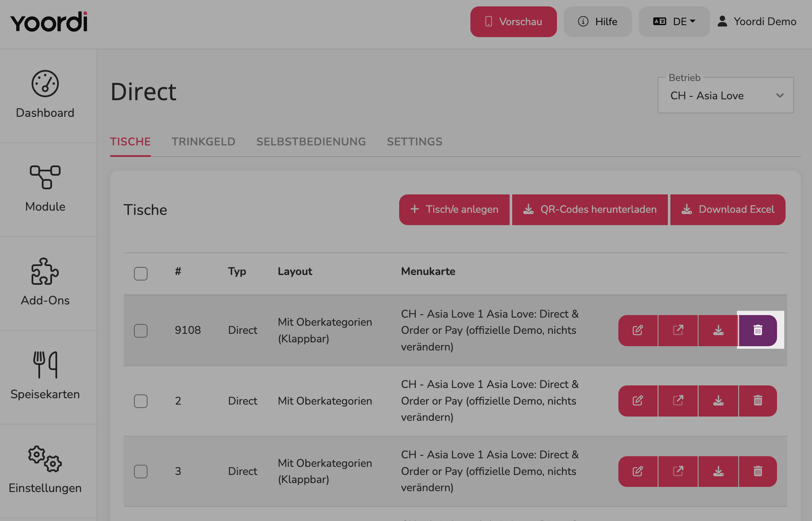Open table 9108 in external link
812x521 pixels.
click(x=678, y=330)
